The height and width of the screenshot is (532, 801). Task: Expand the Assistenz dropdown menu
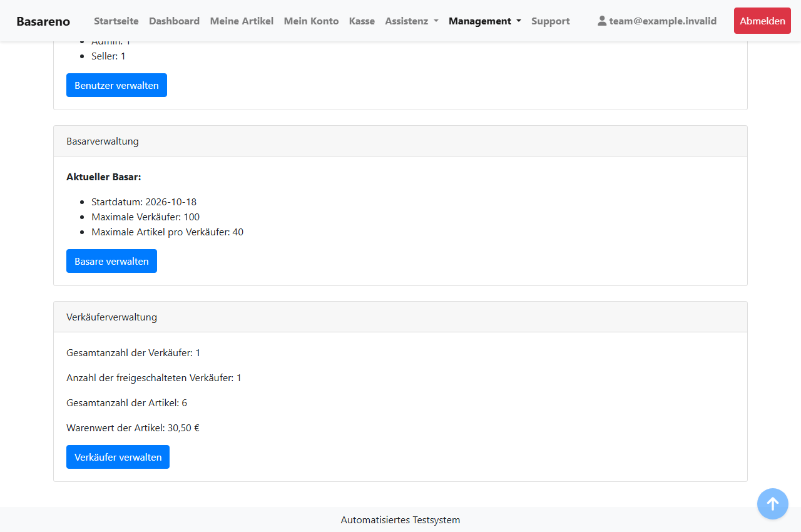coord(411,21)
